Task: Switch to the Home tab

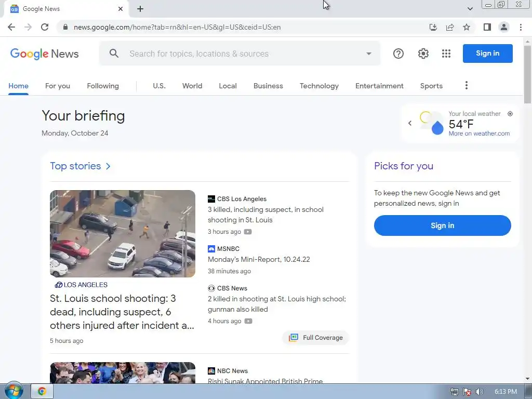Action: pos(18,86)
